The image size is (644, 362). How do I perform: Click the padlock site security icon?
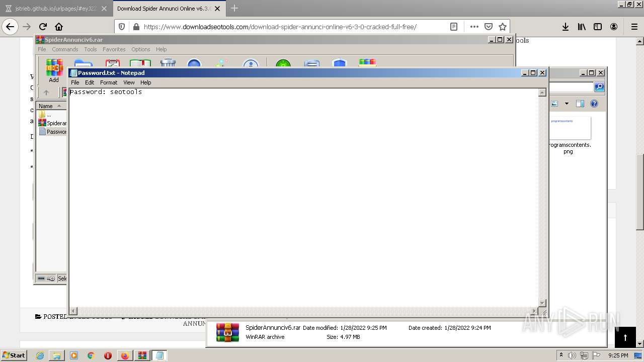click(135, 27)
